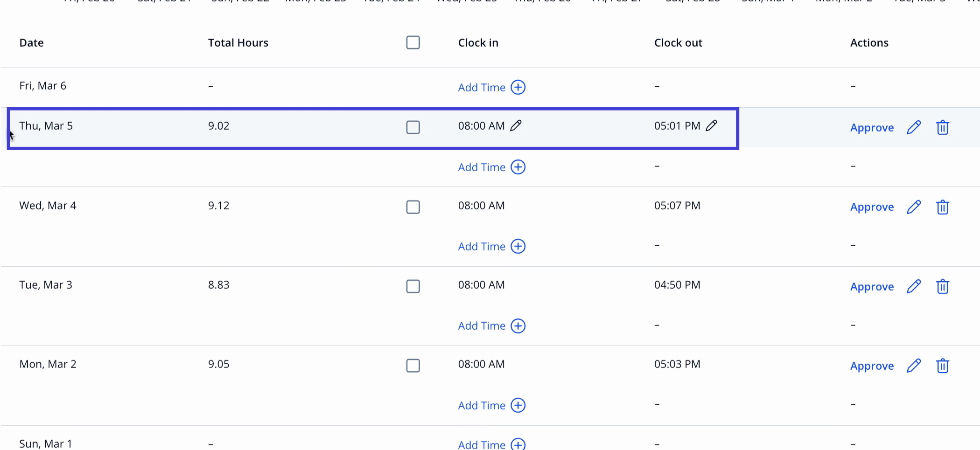Image resolution: width=980 pixels, height=450 pixels.
Task: Click the 9.02 total hours value
Action: (x=218, y=126)
